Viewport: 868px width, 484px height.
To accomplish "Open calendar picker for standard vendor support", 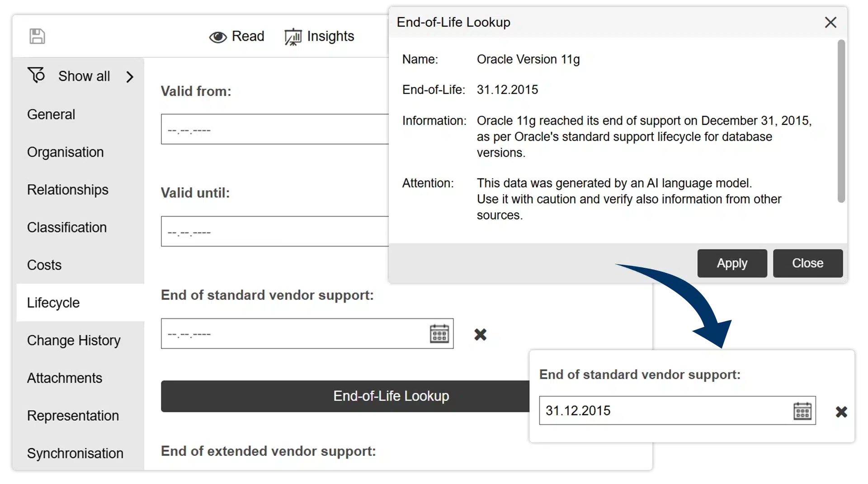I will click(x=439, y=334).
